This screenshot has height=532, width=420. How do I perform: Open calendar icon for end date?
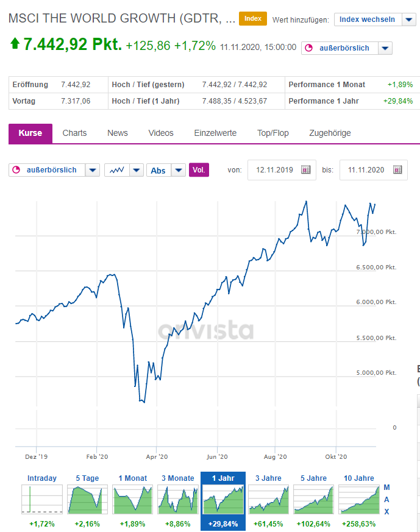(397, 170)
